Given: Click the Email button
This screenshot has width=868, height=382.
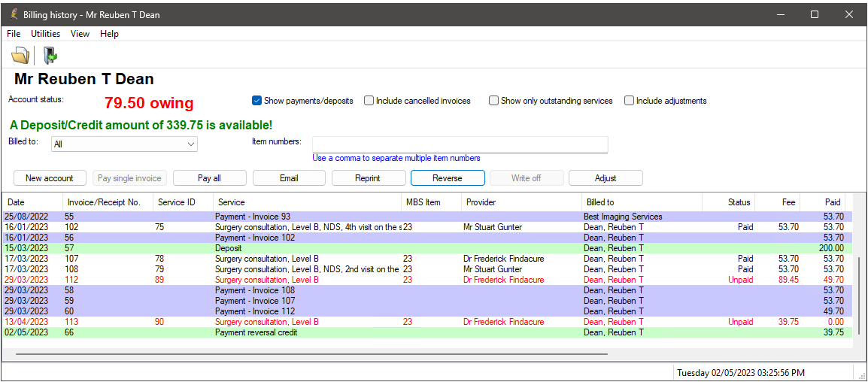Looking at the screenshot, I should [x=289, y=177].
